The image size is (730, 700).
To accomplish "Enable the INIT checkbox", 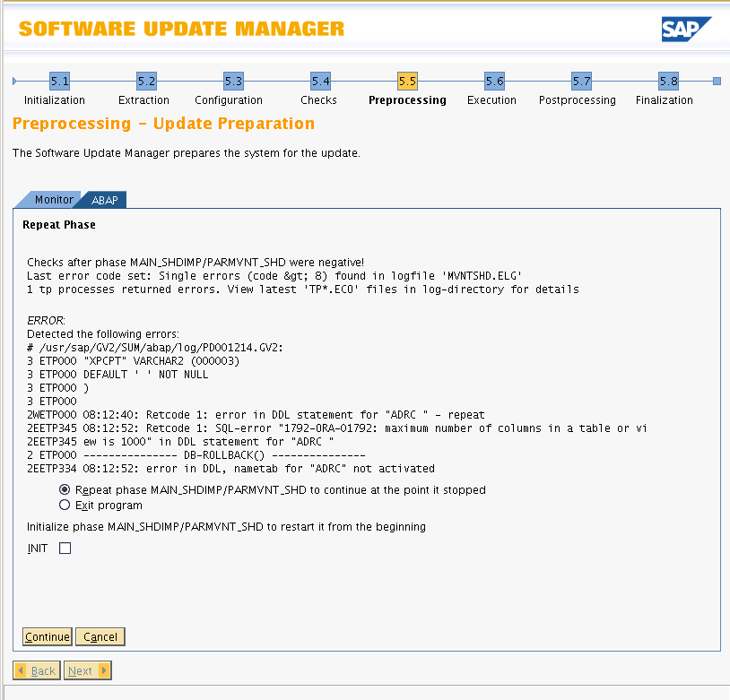I will click(x=65, y=549).
